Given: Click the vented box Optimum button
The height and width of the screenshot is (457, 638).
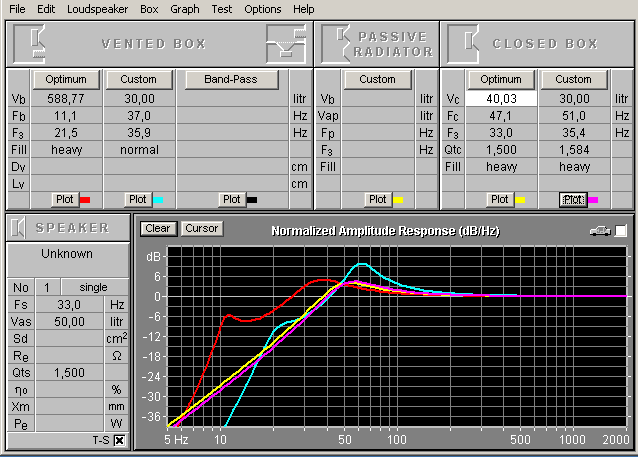Looking at the screenshot, I should 66,79.
